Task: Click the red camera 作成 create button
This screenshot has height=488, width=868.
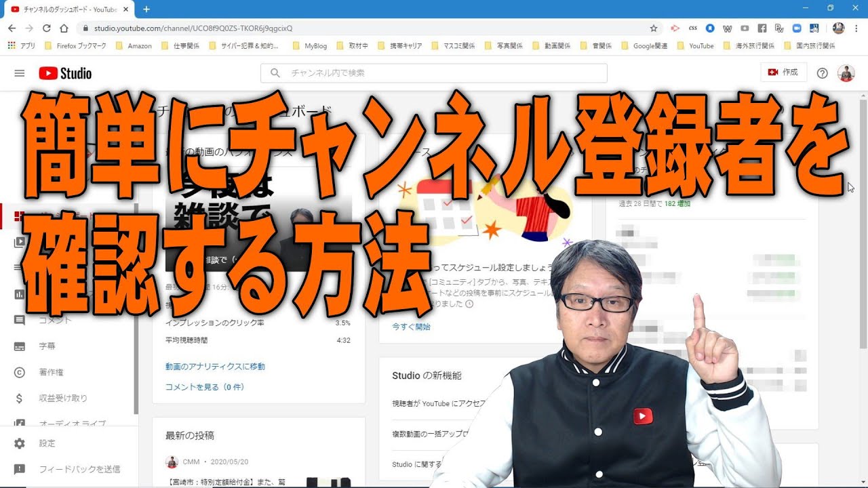Action: point(783,73)
